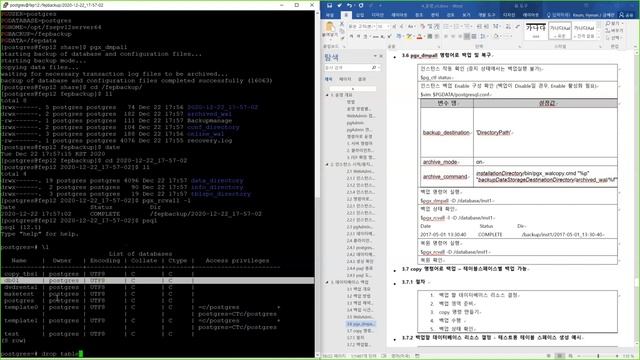Select the second style thumbnail in Word's gallery
Screen dimensions: 640x360
coord(560,31)
